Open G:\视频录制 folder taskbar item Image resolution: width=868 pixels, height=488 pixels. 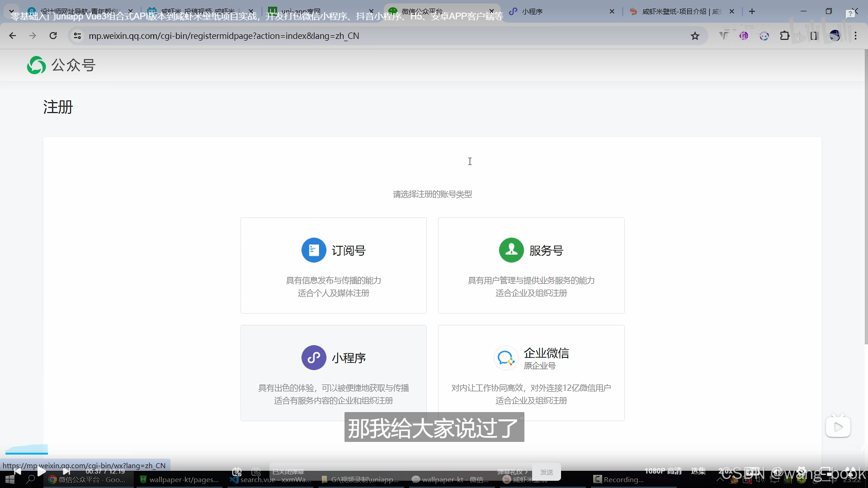click(361, 479)
